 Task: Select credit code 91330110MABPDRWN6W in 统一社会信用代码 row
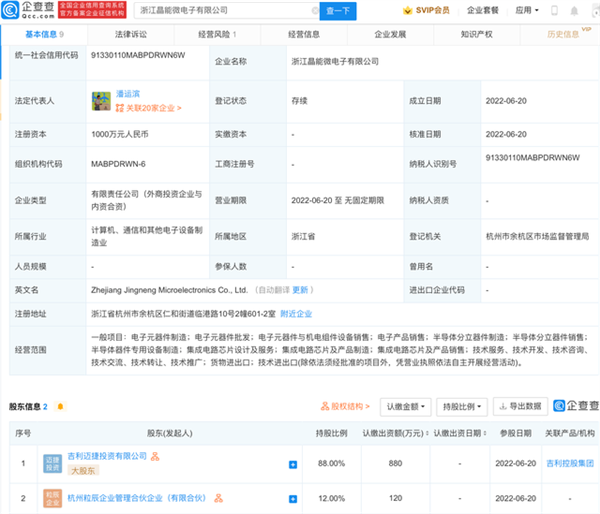(x=138, y=55)
